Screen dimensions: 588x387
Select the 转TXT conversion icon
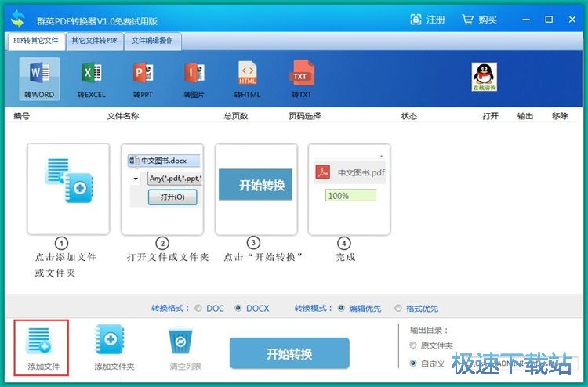tap(302, 78)
